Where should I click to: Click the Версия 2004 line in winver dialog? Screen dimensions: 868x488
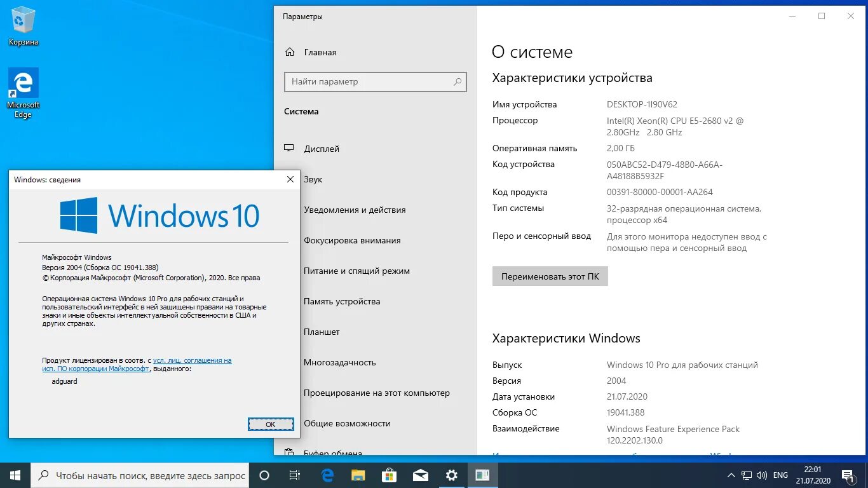[x=100, y=268]
